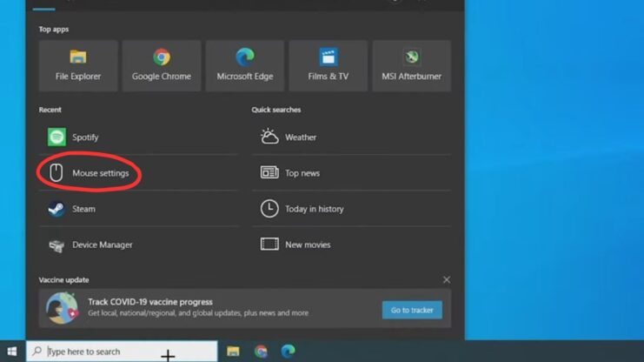Open Device Manager from Recent
The width and height of the screenshot is (644, 362).
138,245
